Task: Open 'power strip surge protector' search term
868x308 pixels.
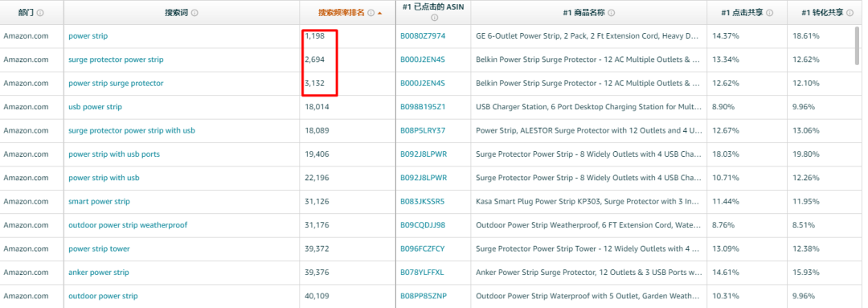Action: point(116,83)
